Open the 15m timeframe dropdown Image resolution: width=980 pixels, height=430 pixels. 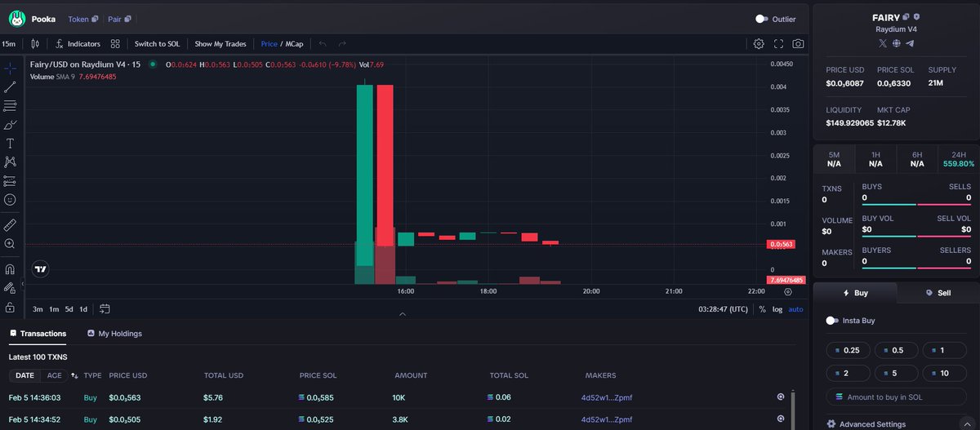click(x=9, y=43)
